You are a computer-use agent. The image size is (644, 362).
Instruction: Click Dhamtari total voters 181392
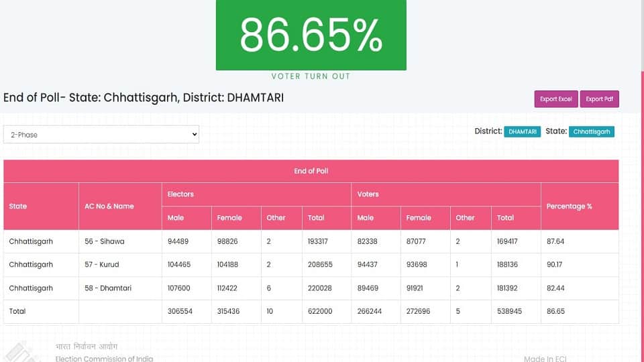click(507, 288)
